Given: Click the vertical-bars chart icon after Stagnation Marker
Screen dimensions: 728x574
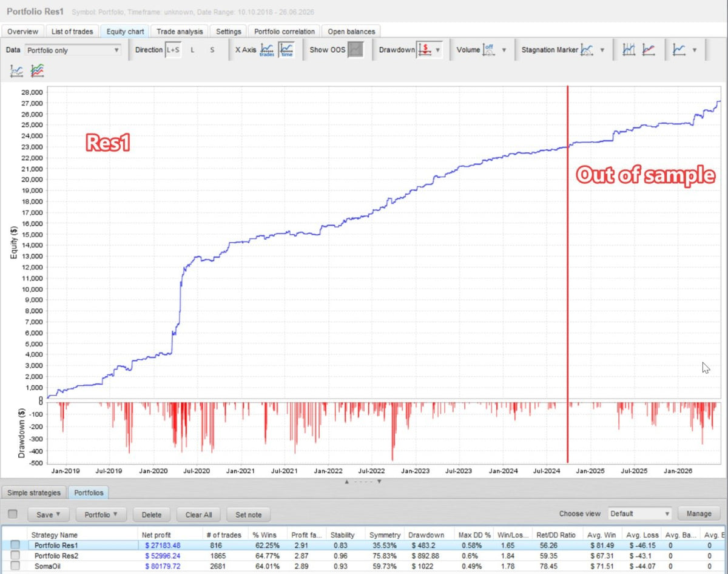Looking at the screenshot, I should pos(629,50).
